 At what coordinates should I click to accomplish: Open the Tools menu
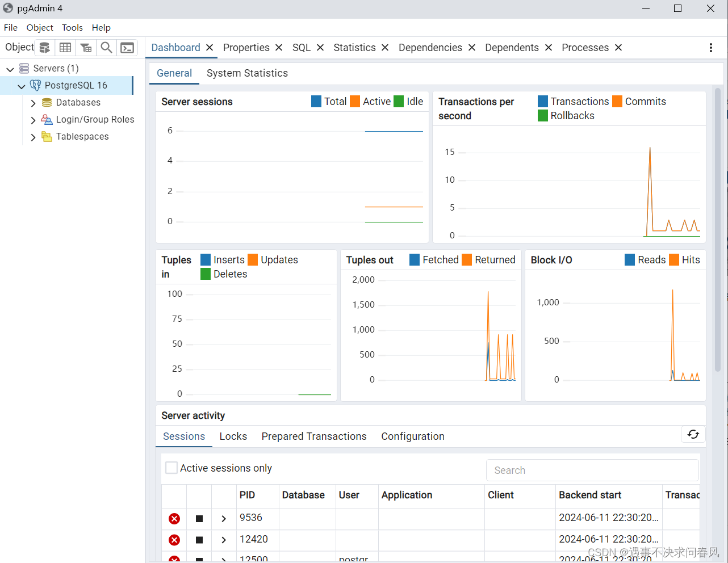tap(72, 28)
